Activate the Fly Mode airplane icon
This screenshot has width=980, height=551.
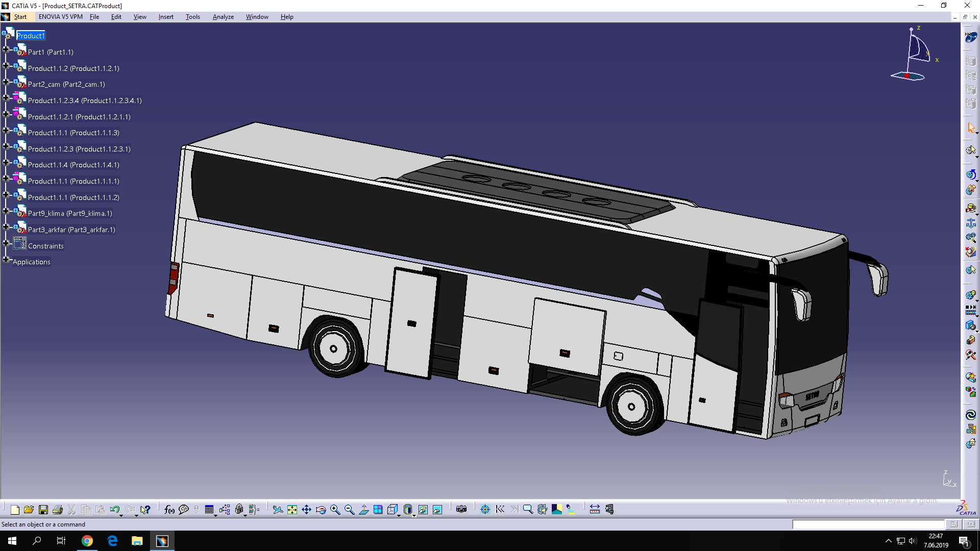point(278,509)
